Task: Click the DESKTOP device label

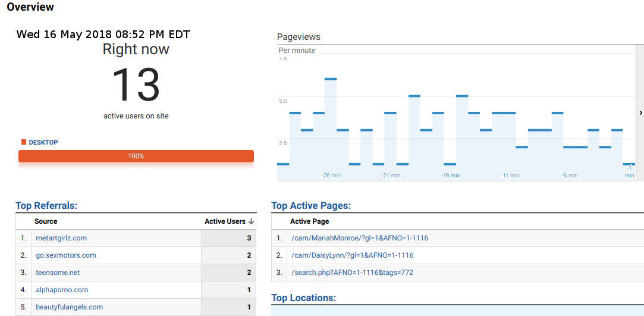Action: [43, 142]
